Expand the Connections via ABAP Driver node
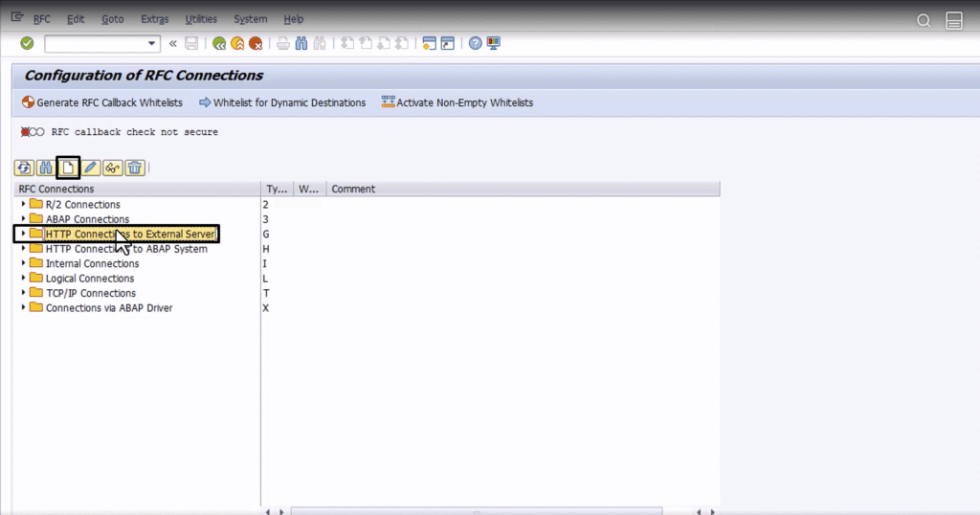Screen dimensions: 980x515 tap(23, 307)
